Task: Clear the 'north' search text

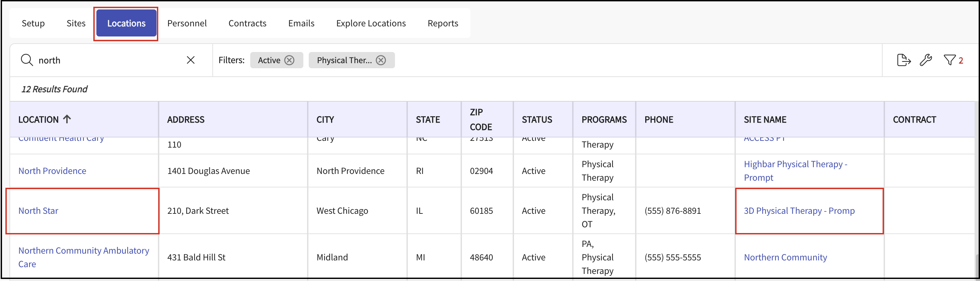Action: (x=191, y=60)
